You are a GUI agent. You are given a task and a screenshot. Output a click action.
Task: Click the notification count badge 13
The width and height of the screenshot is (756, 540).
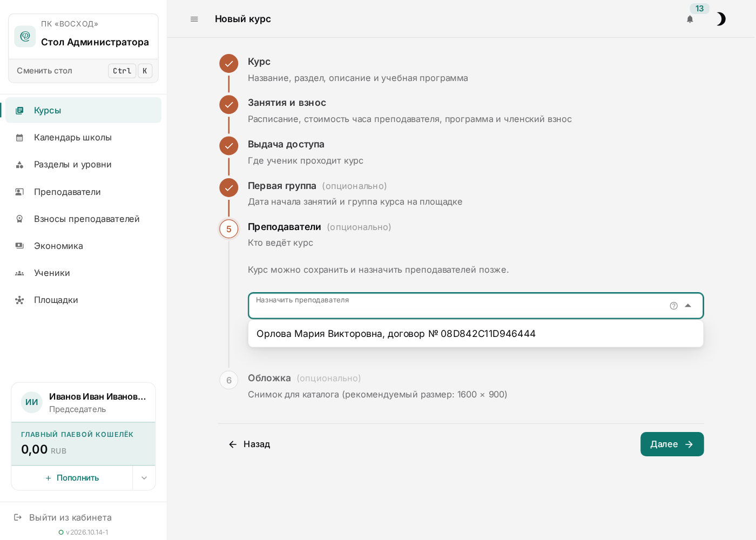point(699,9)
